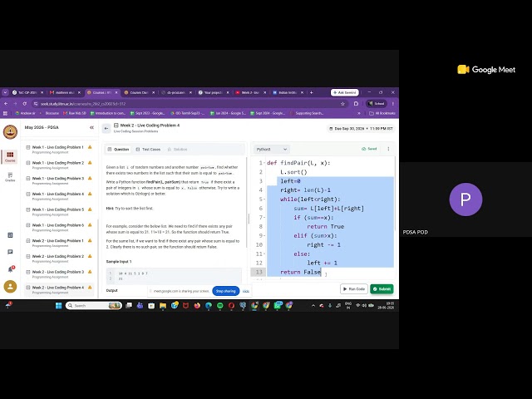This screenshot has height=399, width=532.
Task: Open Week 1 - Live Coding Problem 1
Action: coord(58,150)
